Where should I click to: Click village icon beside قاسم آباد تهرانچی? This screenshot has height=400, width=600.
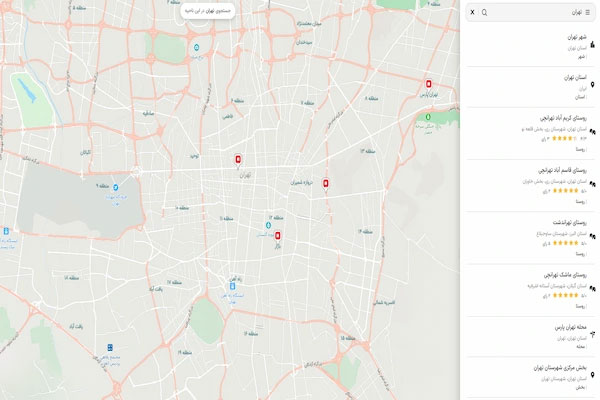(x=592, y=184)
